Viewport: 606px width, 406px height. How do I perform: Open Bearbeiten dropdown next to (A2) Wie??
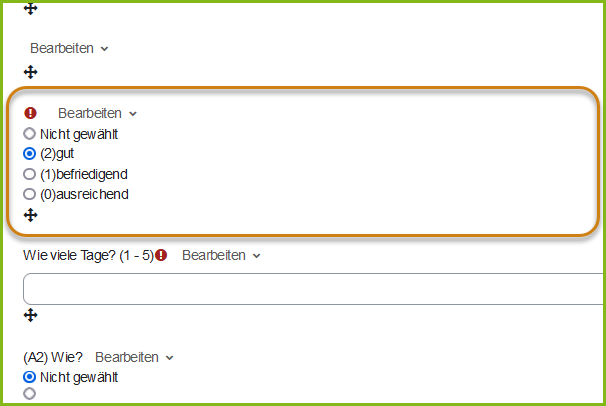pyautogui.click(x=134, y=357)
